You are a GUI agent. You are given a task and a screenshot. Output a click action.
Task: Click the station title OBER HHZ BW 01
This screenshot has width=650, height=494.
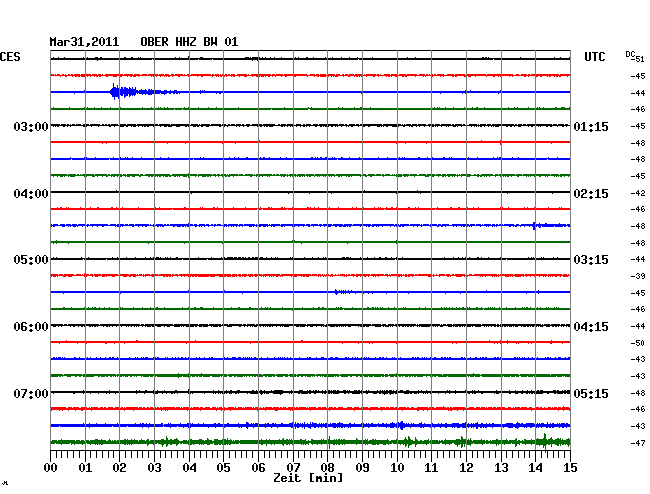(189, 42)
